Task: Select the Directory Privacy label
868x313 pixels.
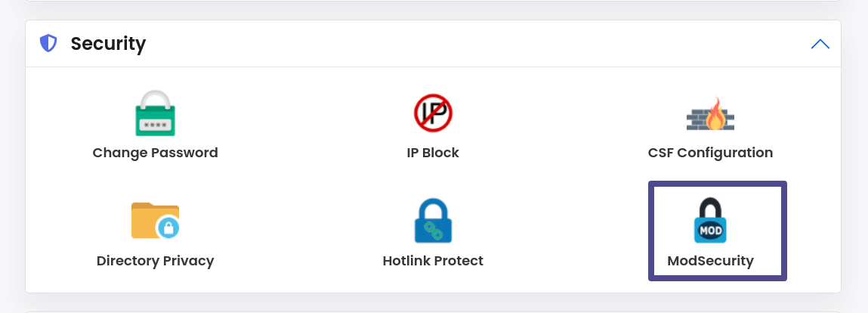Action: [x=156, y=260]
